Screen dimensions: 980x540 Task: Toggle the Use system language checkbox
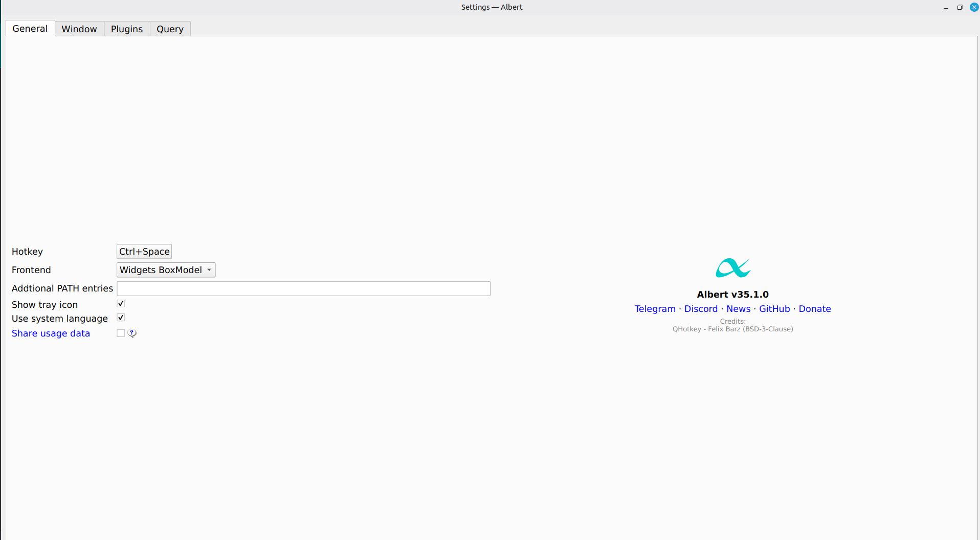pyautogui.click(x=121, y=318)
